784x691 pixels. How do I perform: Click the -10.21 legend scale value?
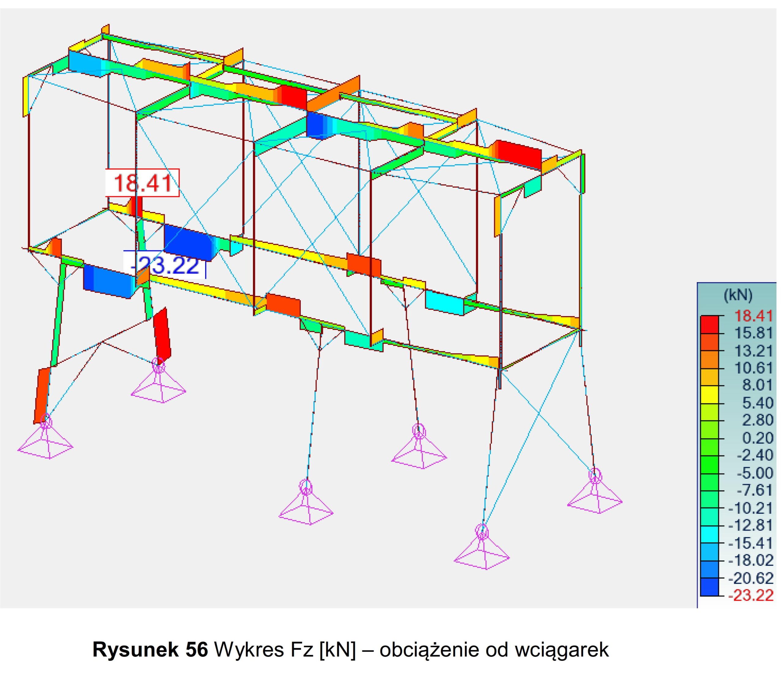751,508
